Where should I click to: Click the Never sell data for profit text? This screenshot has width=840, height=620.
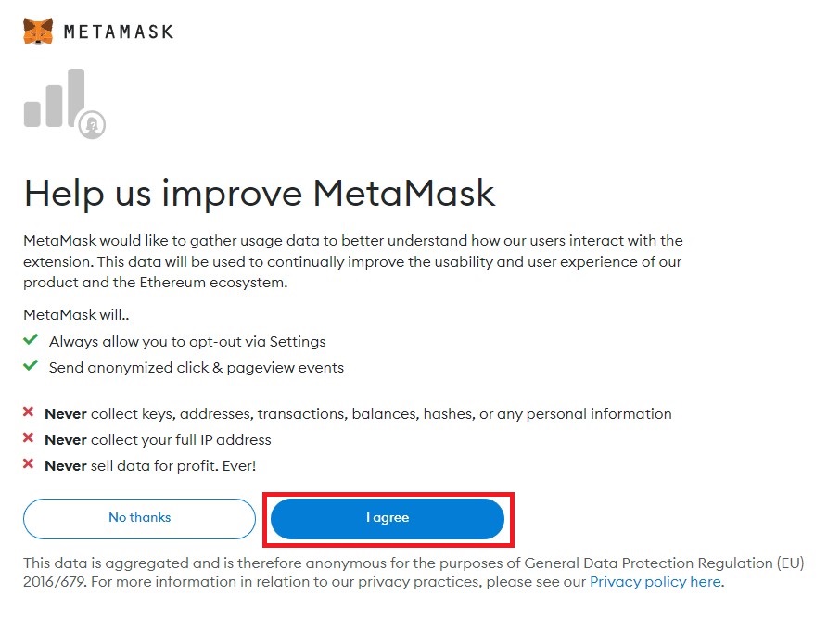tap(149, 465)
